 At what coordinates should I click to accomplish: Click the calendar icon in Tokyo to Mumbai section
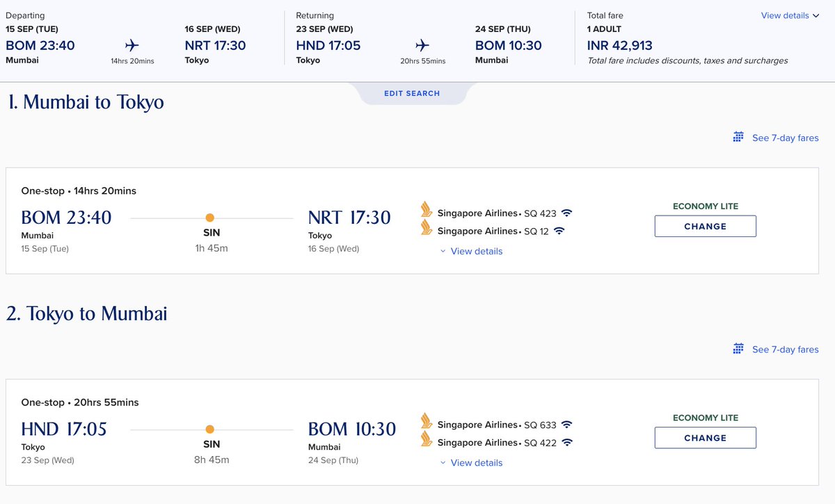click(x=739, y=348)
